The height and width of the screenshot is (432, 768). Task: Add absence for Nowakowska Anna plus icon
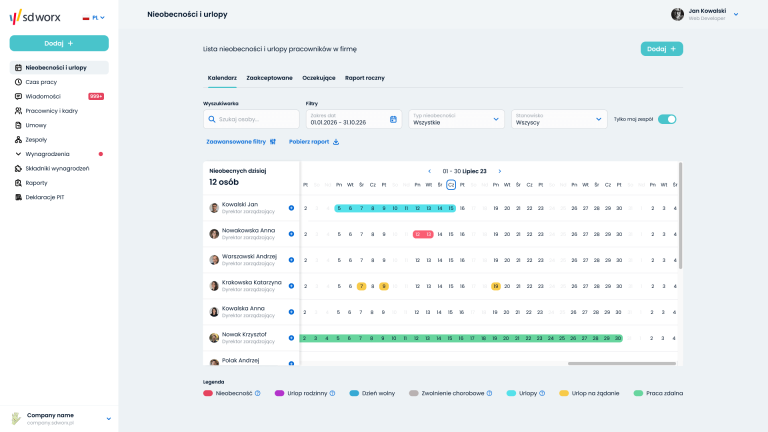click(291, 234)
